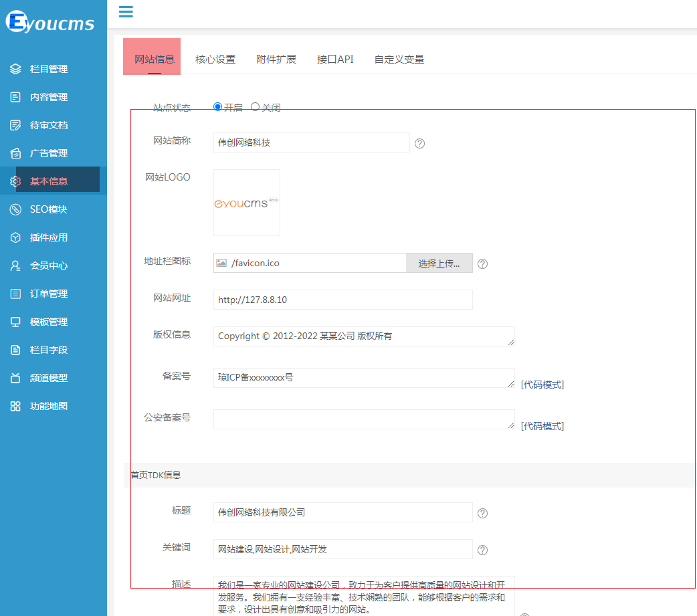Click the 功能地图 grid icon
This screenshot has height=616, width=697.
pyautogui.click(x=15, y=406)
